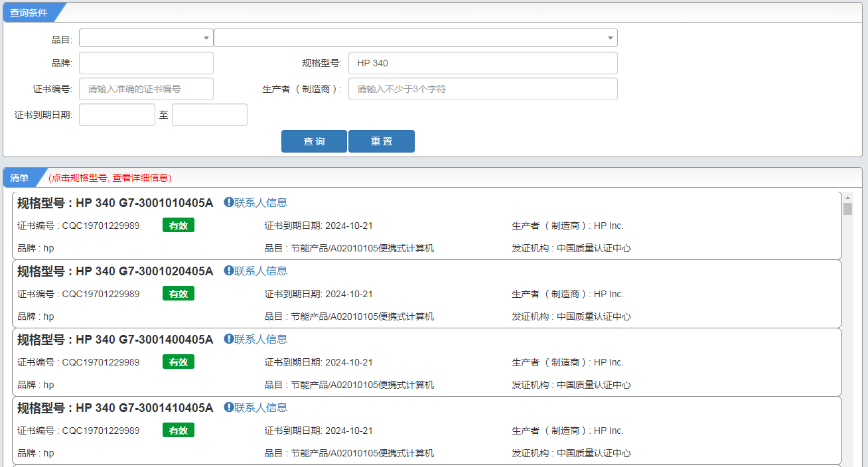The height and width of the screenshot is (467, 868).
Task: Click 证书到期日期 2024-10-21 on G7-3001020405A card
Action: pos(319,294)
